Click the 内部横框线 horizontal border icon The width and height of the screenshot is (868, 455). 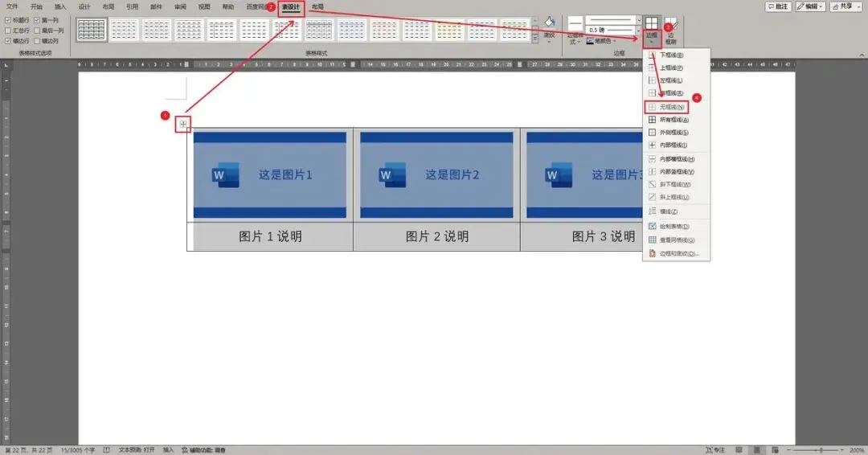[x=652, y=159]
